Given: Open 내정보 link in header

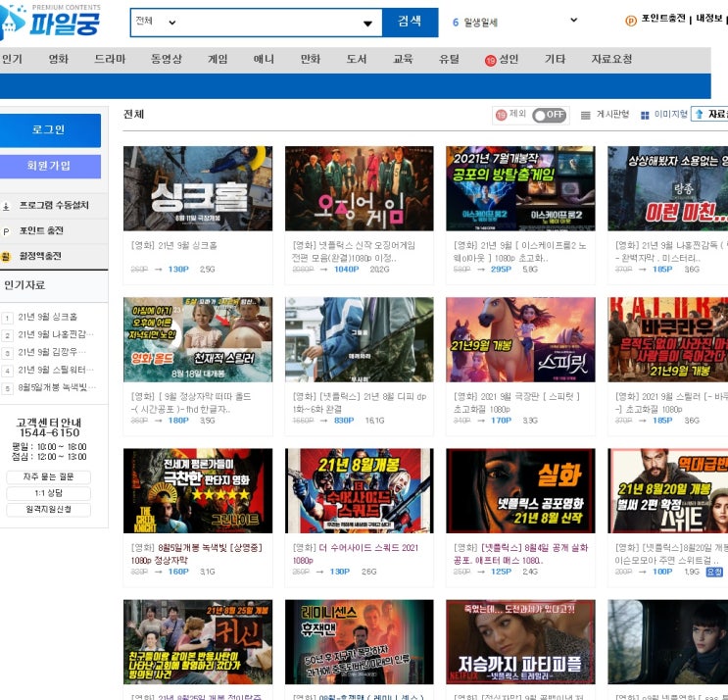Looking at the screenshot, I should click(x=709, y=19).
